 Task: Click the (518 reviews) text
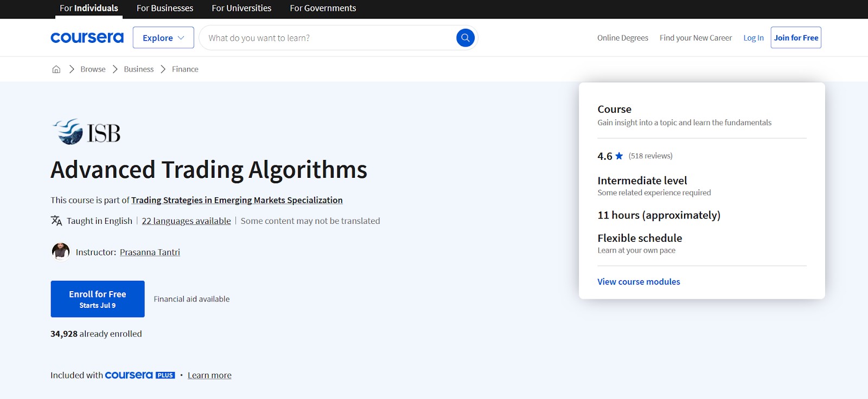tap(650, 156)
